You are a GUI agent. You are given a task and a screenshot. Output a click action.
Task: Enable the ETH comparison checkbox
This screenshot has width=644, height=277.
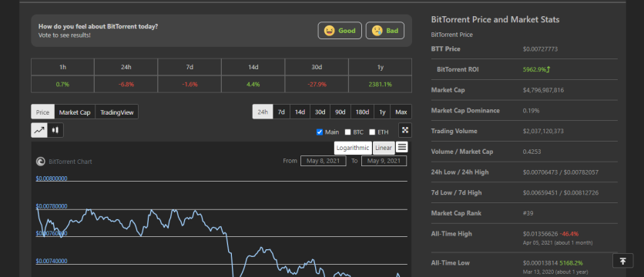[372, 132]
